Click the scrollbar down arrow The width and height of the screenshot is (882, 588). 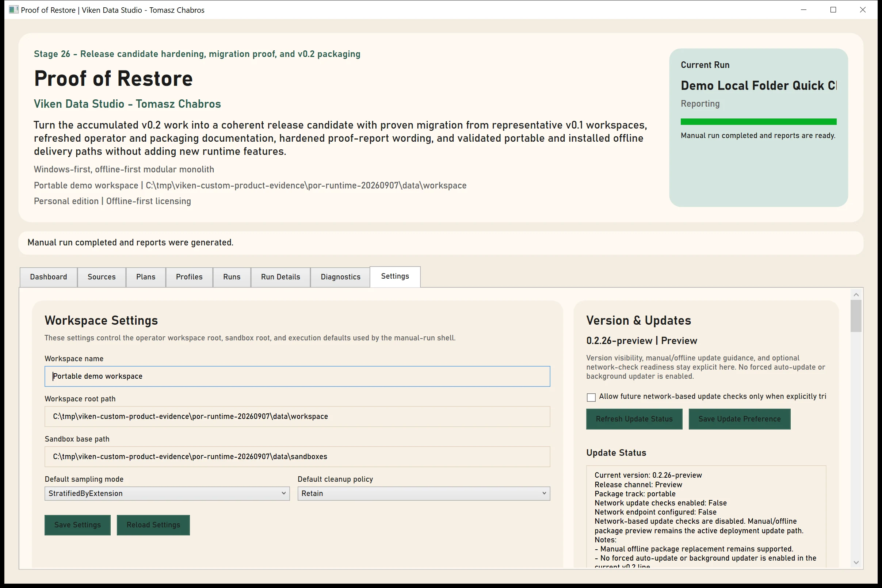click(856, 562)
